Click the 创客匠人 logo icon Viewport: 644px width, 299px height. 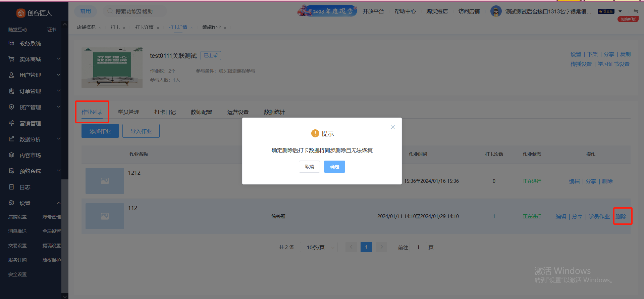pos(21,13)
